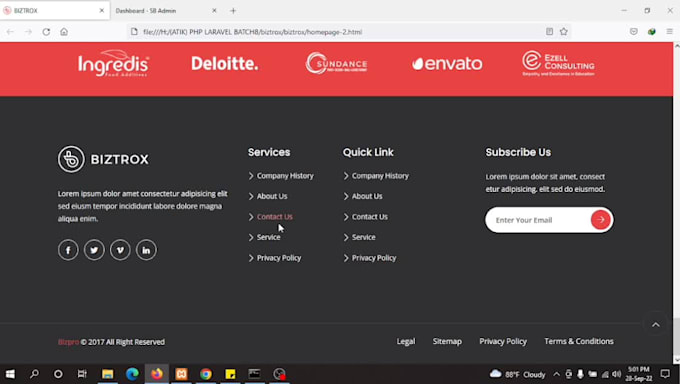
Task: Open About Us under Quick Link
Action: click(x=367, y=196)
